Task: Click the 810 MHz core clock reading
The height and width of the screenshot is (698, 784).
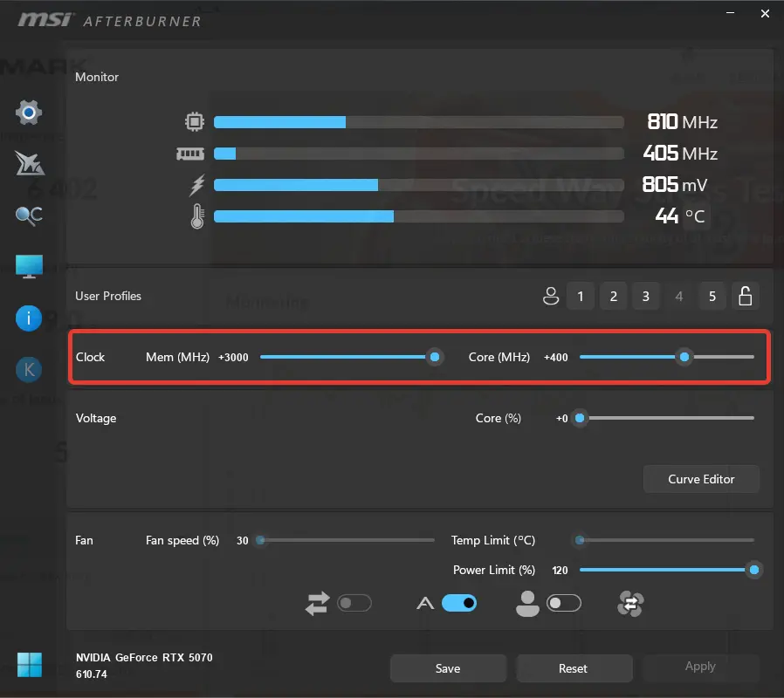Action: (683, 122)
